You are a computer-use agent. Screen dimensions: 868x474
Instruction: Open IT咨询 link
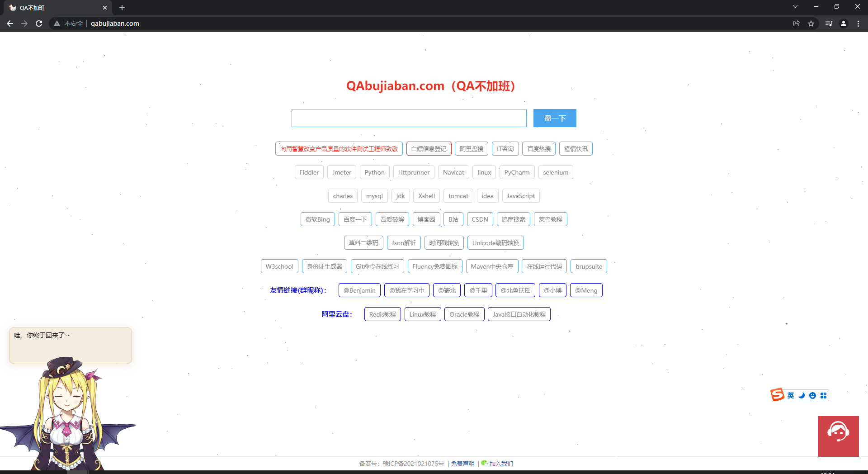(505, 149)
